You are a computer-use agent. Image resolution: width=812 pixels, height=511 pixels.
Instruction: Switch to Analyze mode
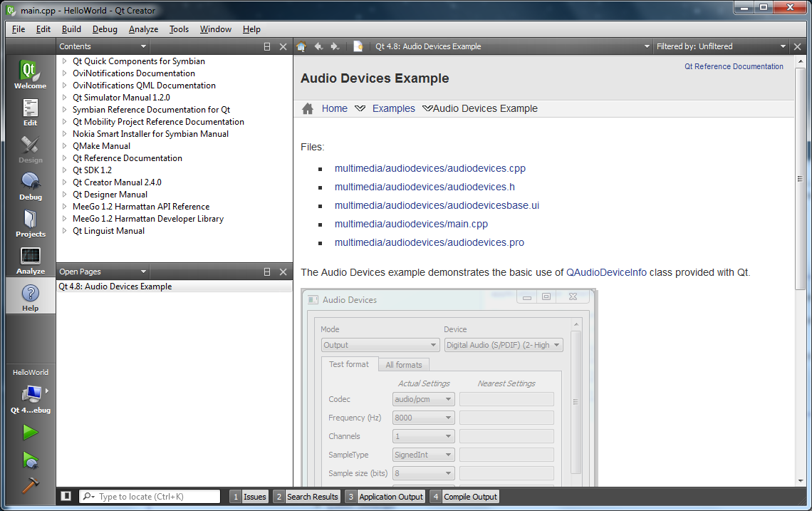coord(30,259)
